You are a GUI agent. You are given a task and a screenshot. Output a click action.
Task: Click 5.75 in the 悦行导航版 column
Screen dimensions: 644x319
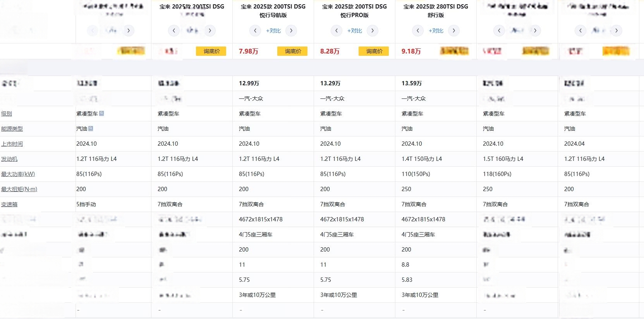pyautogui.click(x=244, y=280)
